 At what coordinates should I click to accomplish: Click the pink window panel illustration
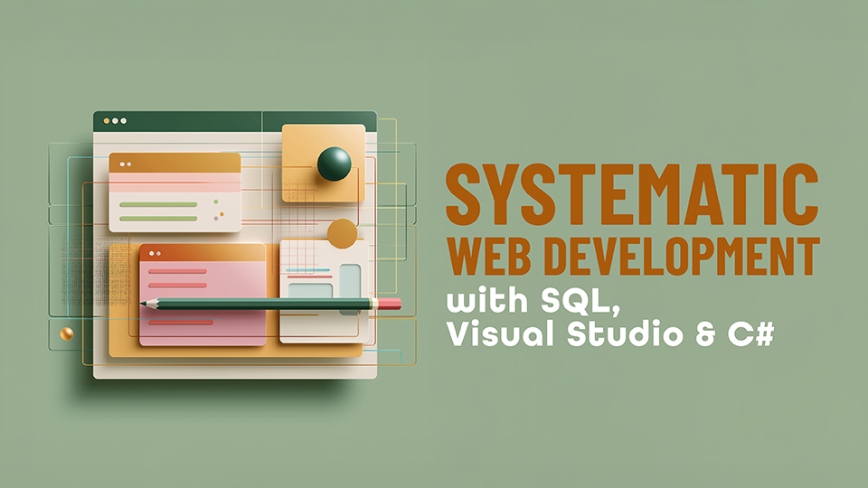point(202,295)
